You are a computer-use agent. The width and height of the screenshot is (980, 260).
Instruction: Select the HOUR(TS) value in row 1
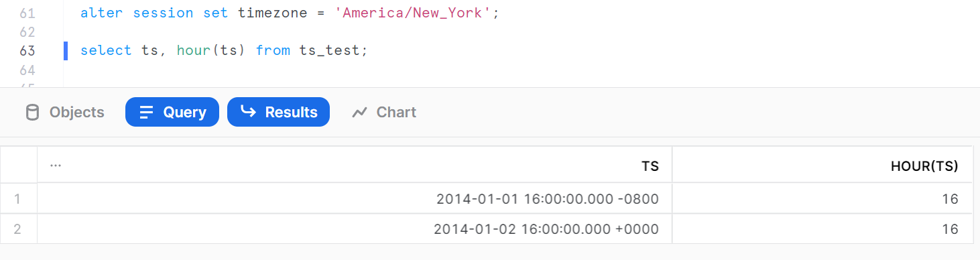(x=822, y=198)
